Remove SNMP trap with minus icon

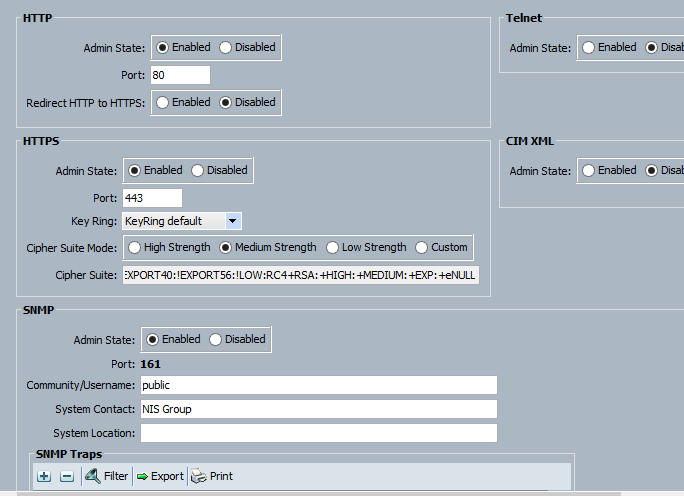[x=67, y=476]
